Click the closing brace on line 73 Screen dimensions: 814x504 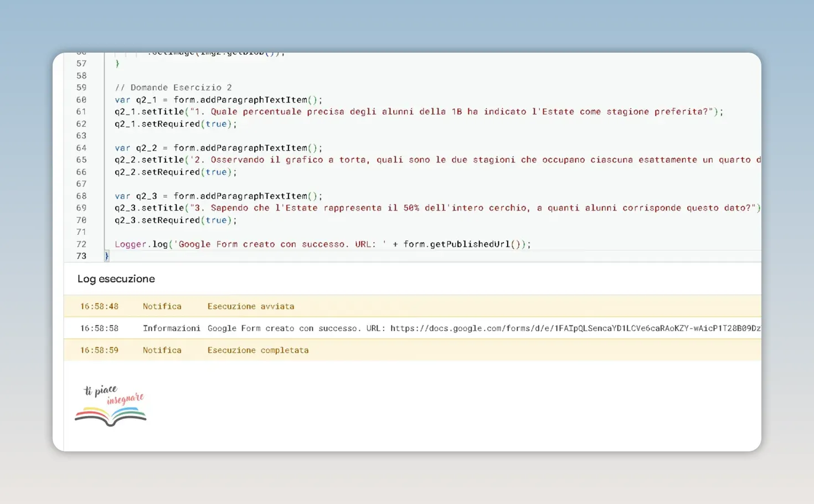click(107, 256)
